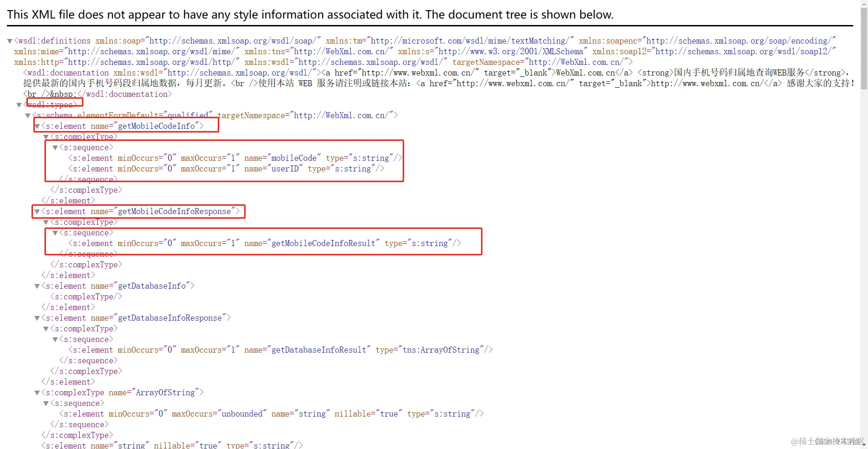Click the vertical scrollbar's up arrow
Viewport: 868px width, 449px height.
864,4
